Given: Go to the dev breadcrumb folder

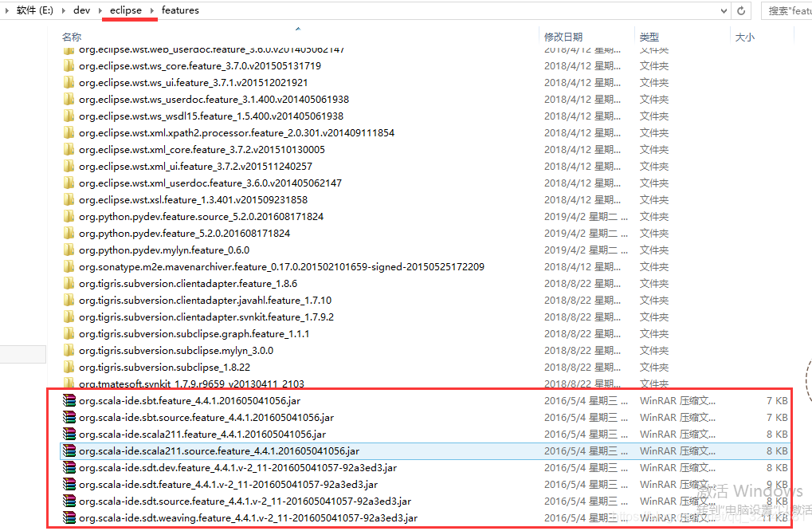Looking at the screenshot, I should [x=82, y=10].
